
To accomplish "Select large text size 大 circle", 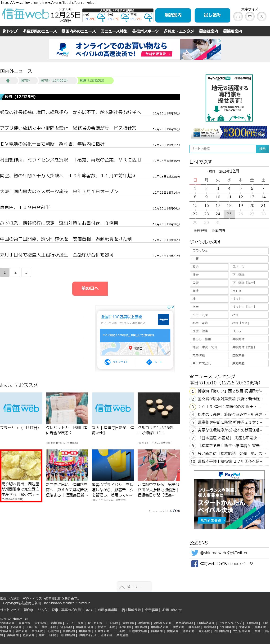I will pos(261,17).
